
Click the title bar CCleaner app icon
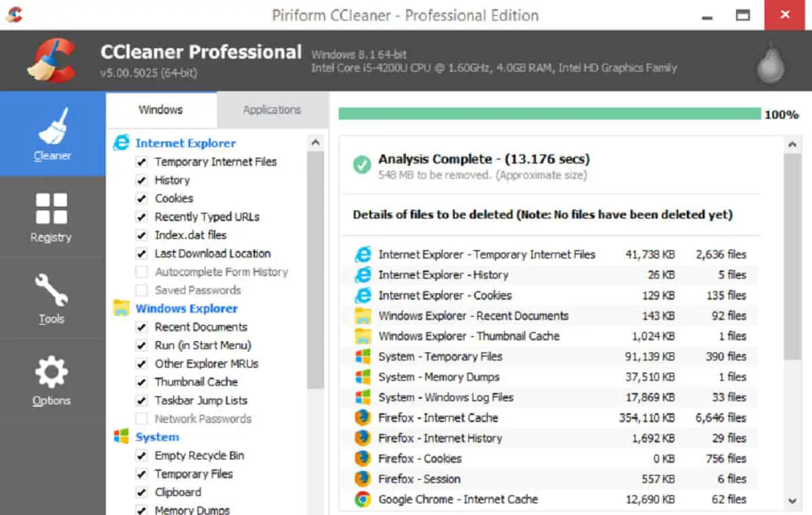14,14
